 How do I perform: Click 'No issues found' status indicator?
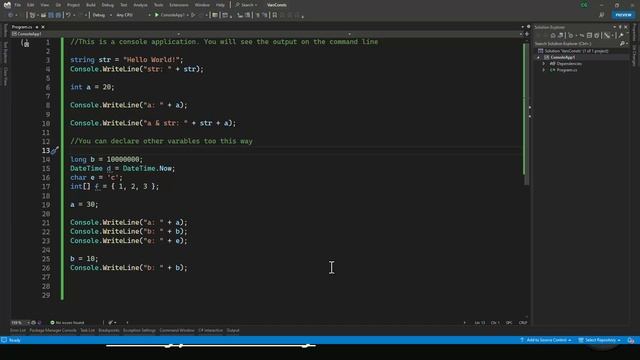tap(67, 322)
